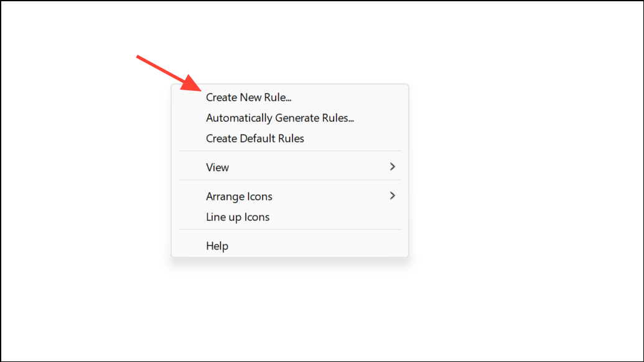Click separator line below Create Default Rules
This screenshot has height=362, width=644.
pyautogui.click(x=290, y=151)
